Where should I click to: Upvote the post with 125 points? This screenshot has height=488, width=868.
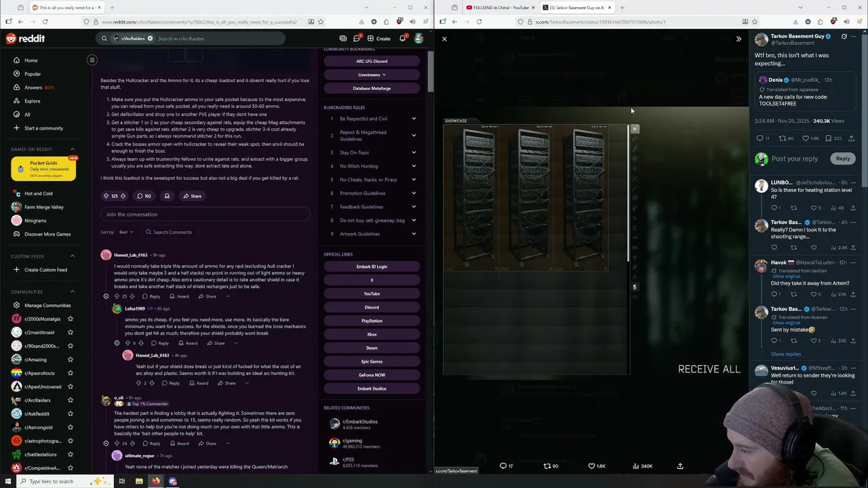106,196
